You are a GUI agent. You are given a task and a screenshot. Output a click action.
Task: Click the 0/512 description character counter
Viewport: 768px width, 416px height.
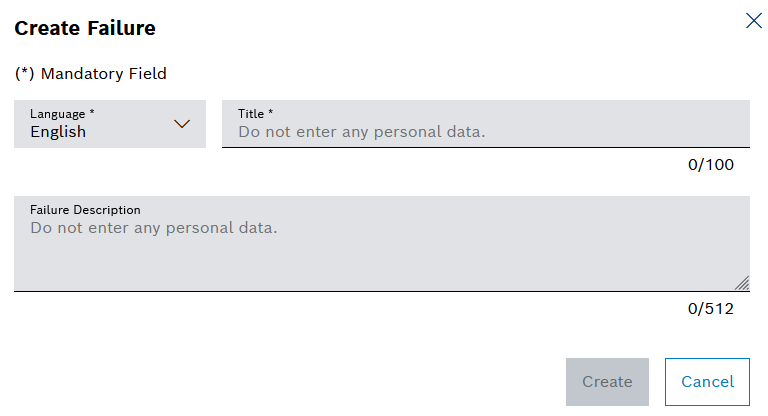(x=711, y=308)
